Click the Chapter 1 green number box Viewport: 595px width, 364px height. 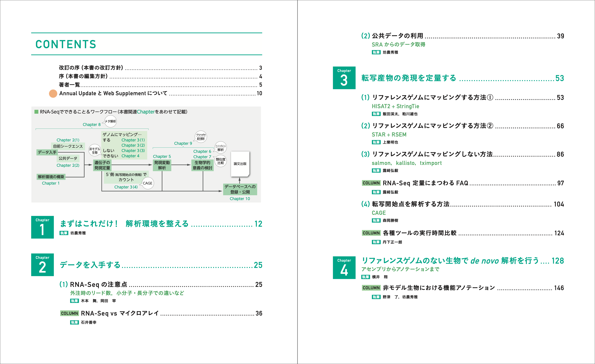[42, 227]
